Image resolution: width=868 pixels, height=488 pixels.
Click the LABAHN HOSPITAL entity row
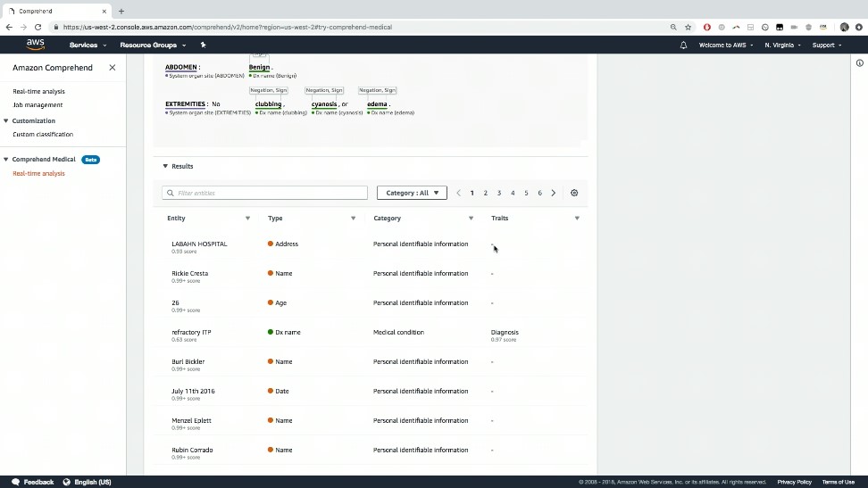click(371, 247)
